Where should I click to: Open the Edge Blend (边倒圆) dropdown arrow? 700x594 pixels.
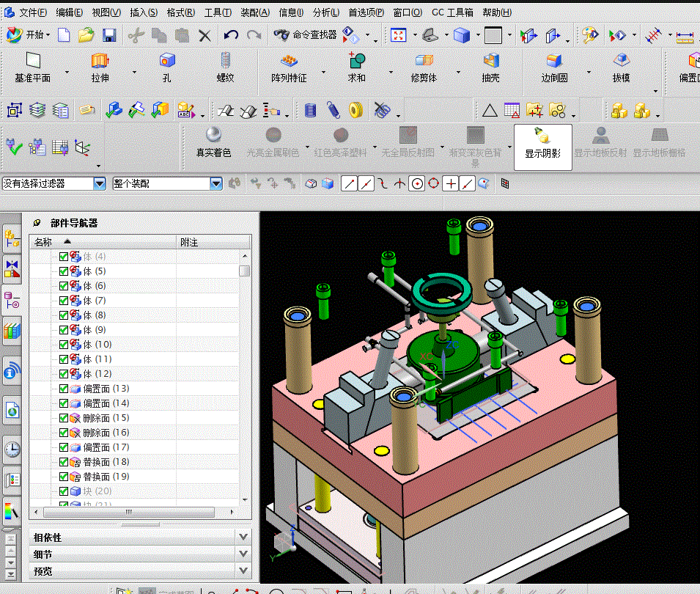[589, 72]
